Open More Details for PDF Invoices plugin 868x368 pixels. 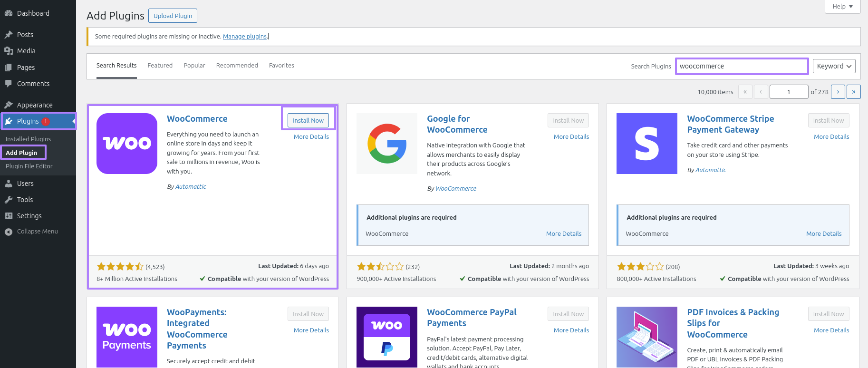(831, 330)
